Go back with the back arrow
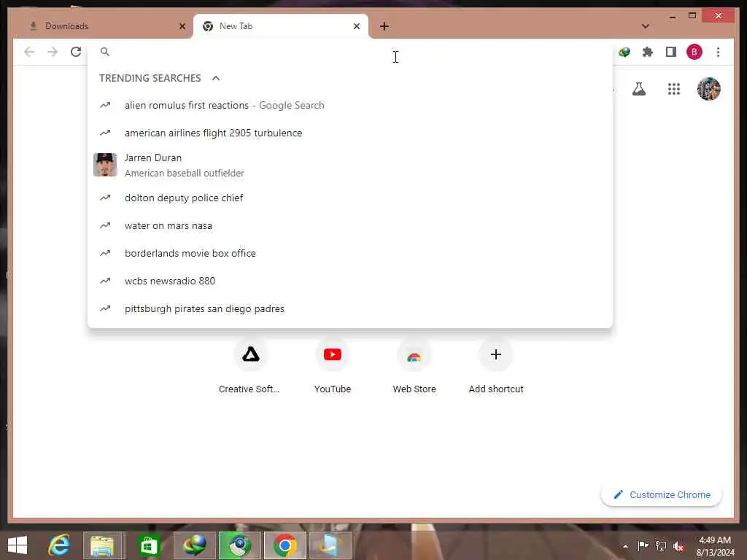Viewport: 747px width, 560px height. 29,52
